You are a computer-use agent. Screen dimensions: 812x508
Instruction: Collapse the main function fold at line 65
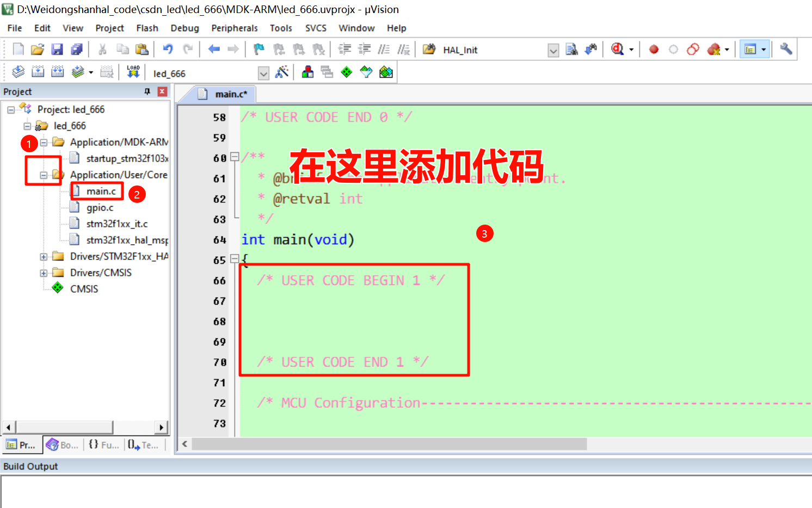235,259
